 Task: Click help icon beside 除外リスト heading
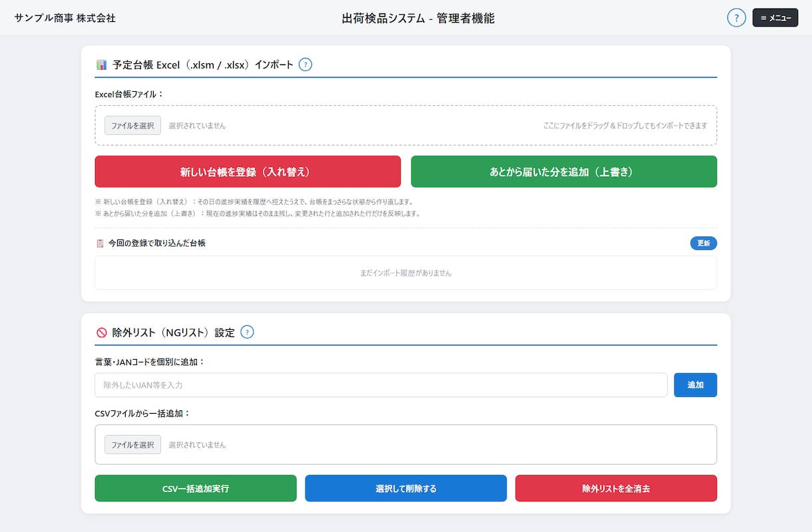pos(247,332)
